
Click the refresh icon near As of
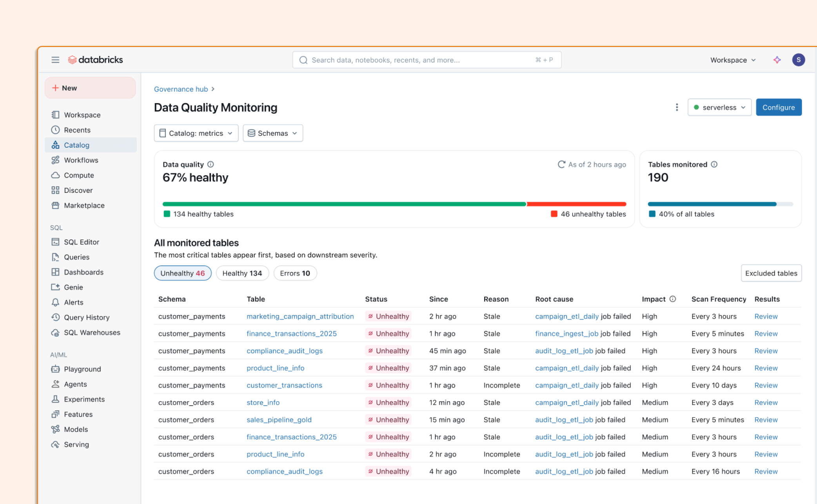[x=561, y=165]
